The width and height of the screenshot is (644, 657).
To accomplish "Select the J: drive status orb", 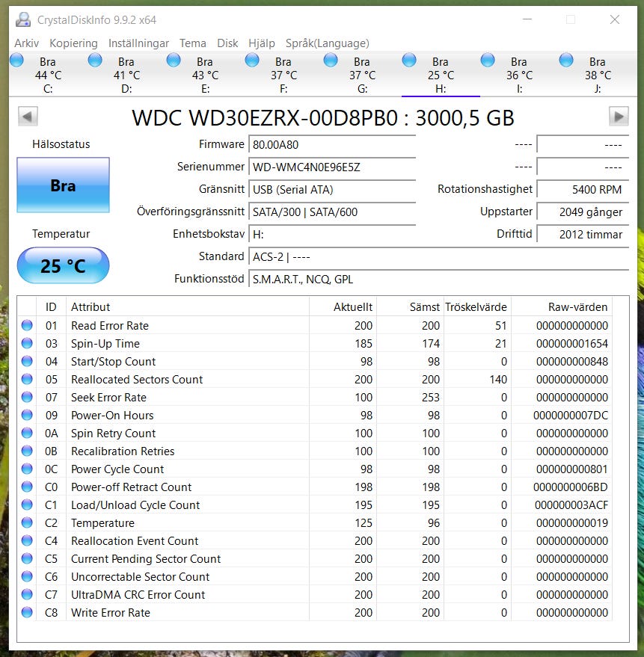I will [566, 61].
